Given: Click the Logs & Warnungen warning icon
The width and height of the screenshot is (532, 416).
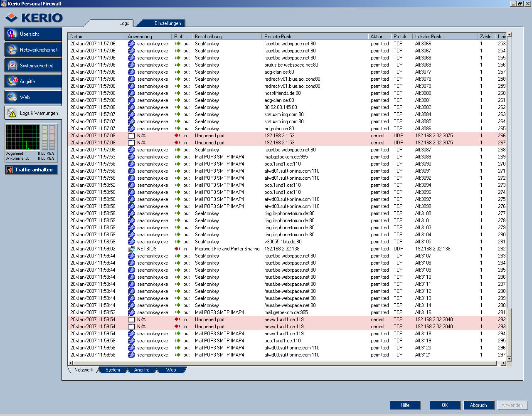Looking at the screenshot, I should 12,113.
